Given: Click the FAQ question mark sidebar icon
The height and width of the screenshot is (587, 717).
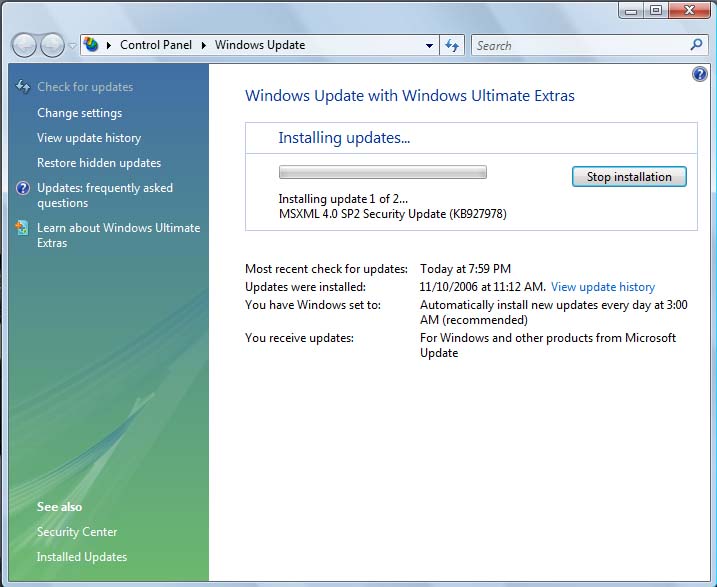Looking at the screenshot, I should coord(22,188).
